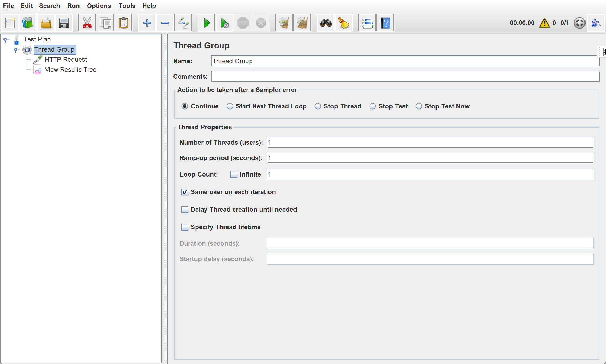Check Specify Thread lifetime box
The height and width of the screenshot is (364, 606).
pyautogui.click(x=185, y=227)
